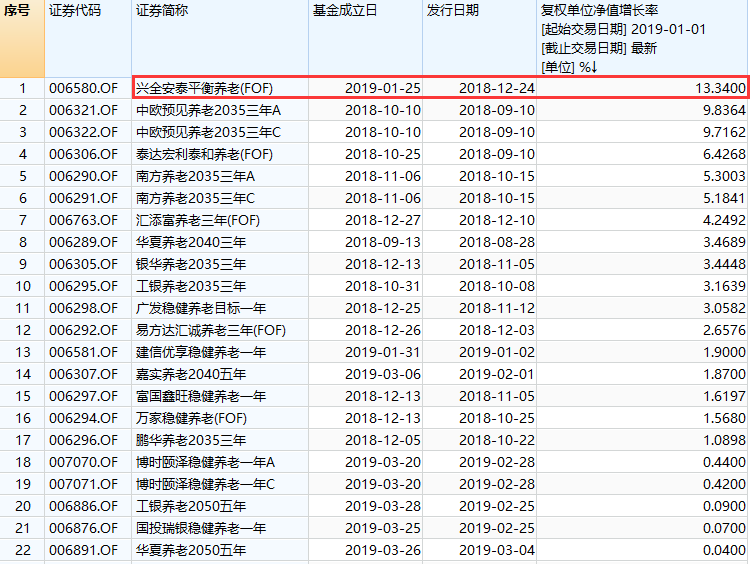The image size is (753, 564).
Task: Click code 006298.OF
Action: [83, 308]
